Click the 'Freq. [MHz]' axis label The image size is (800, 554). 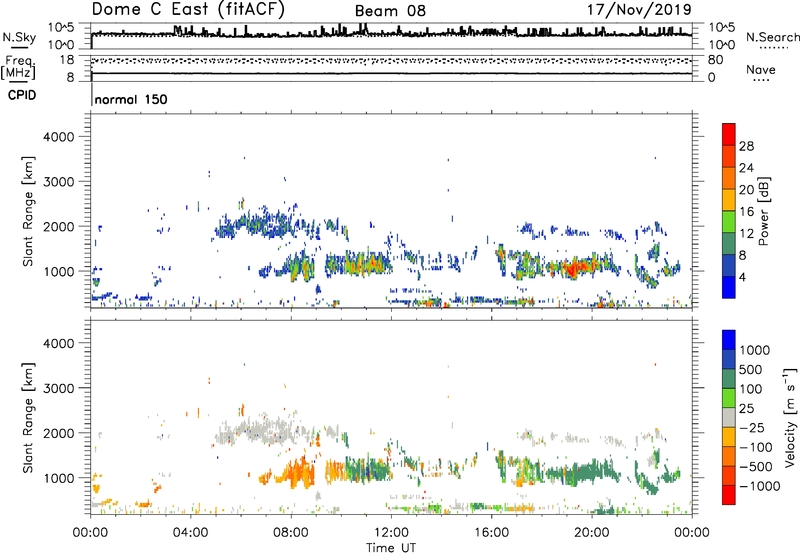point(19,67)
